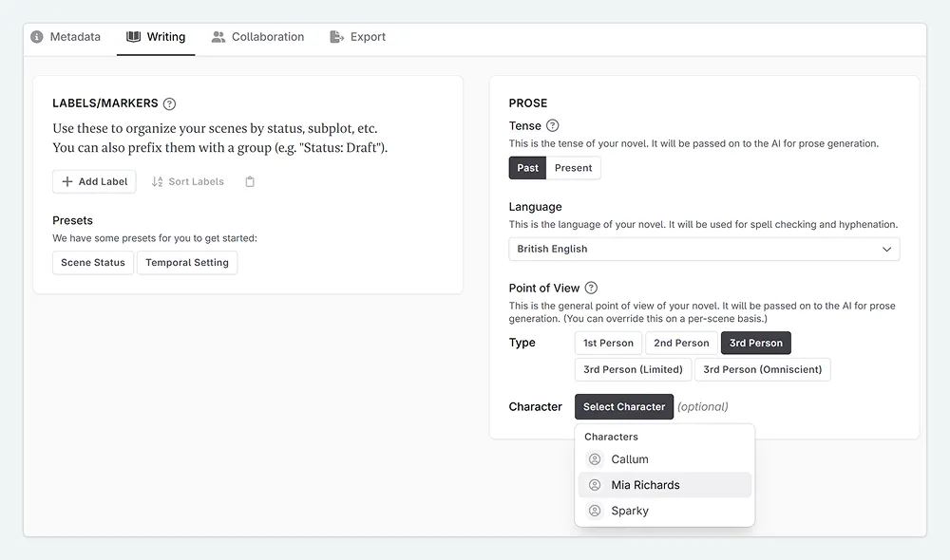Click the export arrow icon
Screen dimensions: 950x560
334,37
